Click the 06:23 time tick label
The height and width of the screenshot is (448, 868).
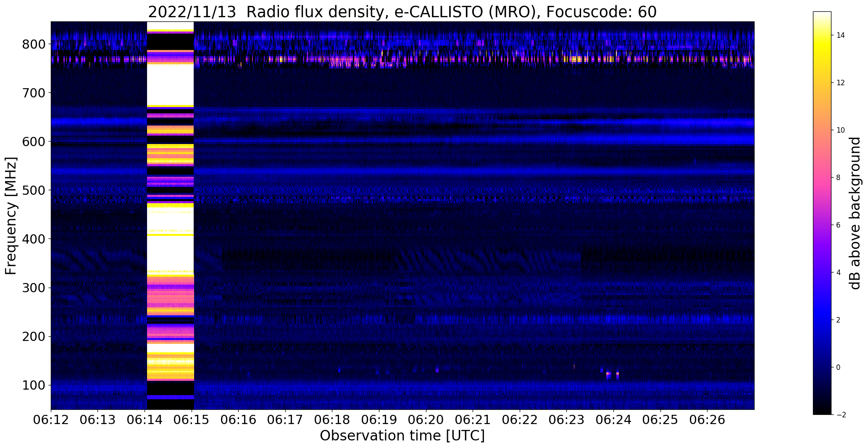coord(567,419)
